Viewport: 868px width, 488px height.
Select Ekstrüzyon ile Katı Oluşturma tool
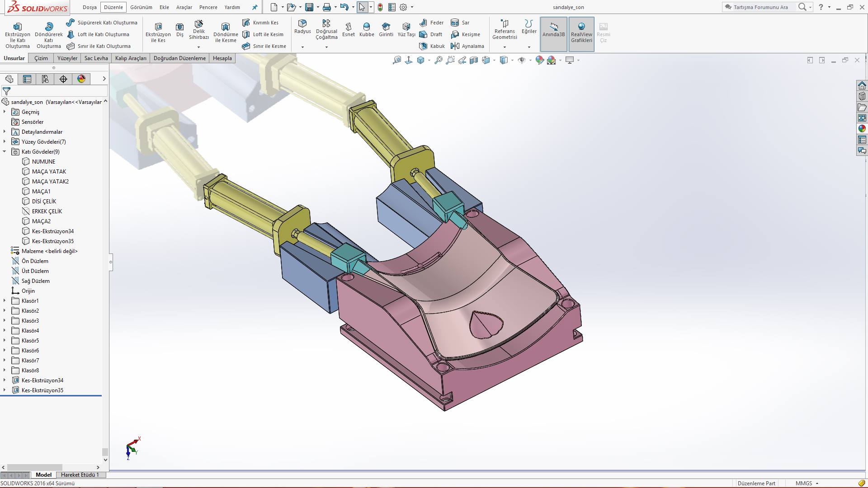coord(17,35)
